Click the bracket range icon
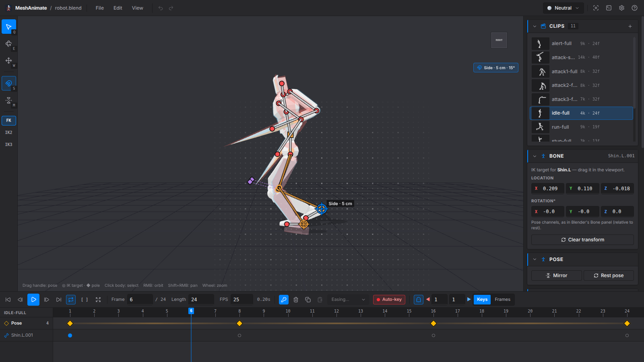Image resolution: width=644 pixels, height=362 pixels. pos(85,300)
